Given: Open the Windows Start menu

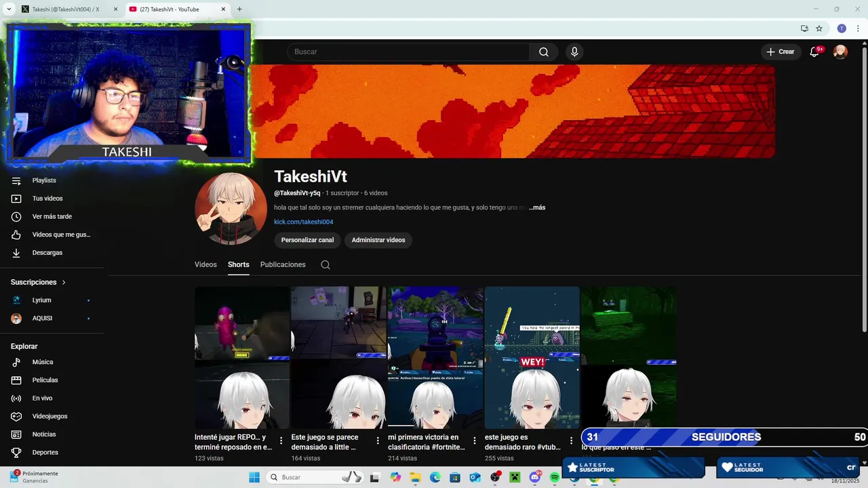Looking at the screenshot, I should [254, 478].
